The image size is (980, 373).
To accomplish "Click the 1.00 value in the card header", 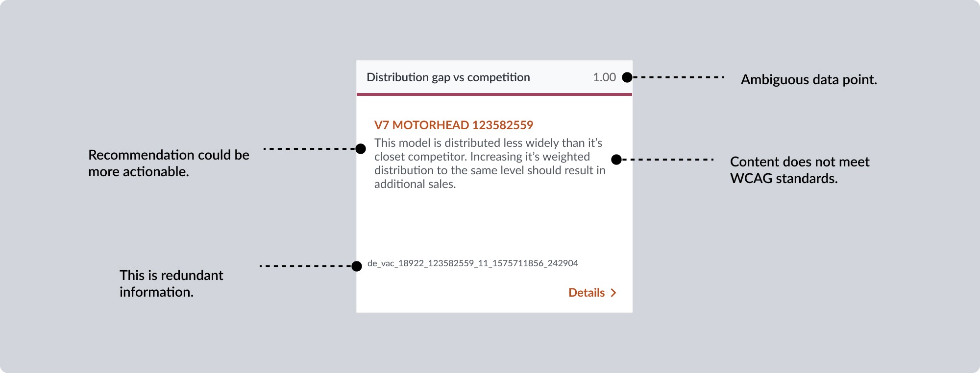I will click(x=604, y=77).
